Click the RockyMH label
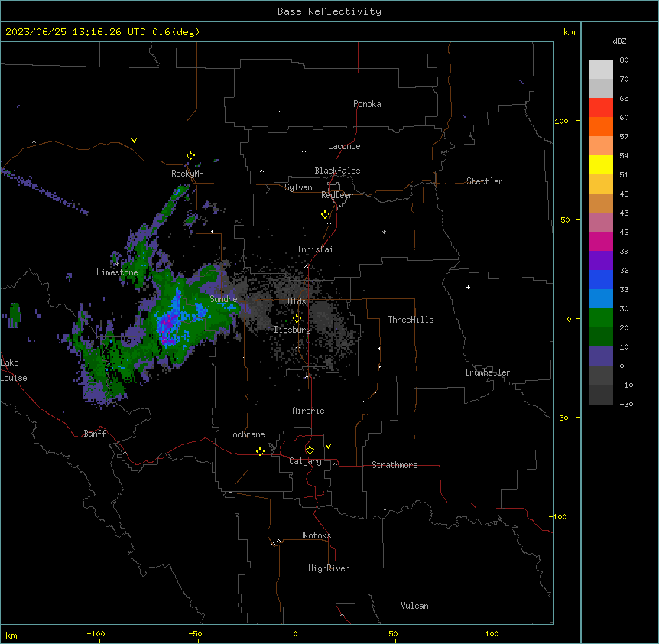This screenshot has width=659, height=644. (187, 173)
